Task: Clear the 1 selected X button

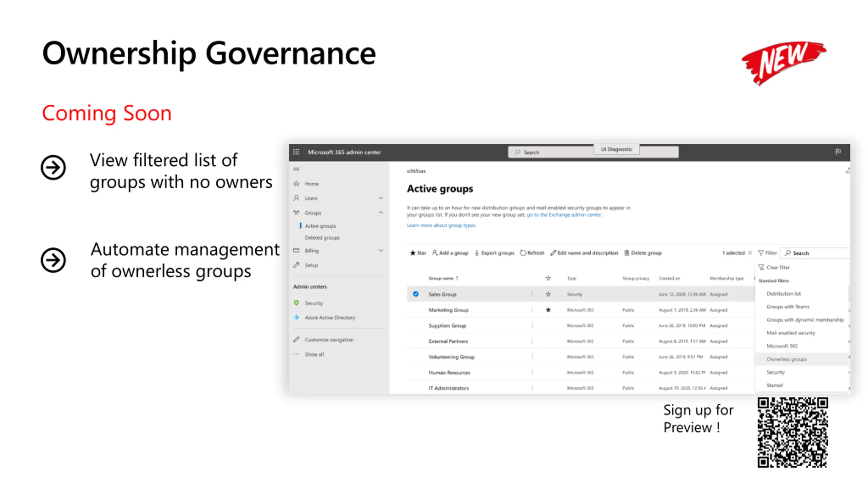Action: [750, 253]
